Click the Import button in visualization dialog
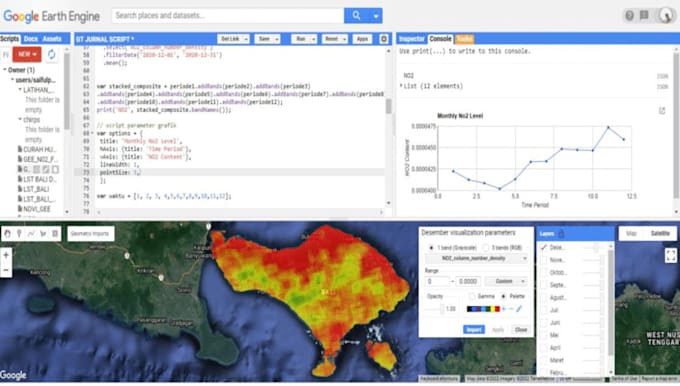Screen dimensions: 680x386 point(474,330)
